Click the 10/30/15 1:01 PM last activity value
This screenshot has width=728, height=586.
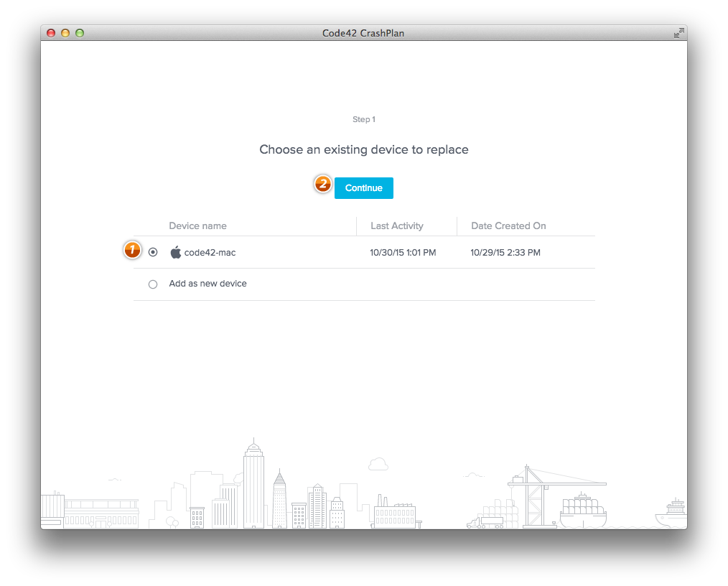pos(403,252)
